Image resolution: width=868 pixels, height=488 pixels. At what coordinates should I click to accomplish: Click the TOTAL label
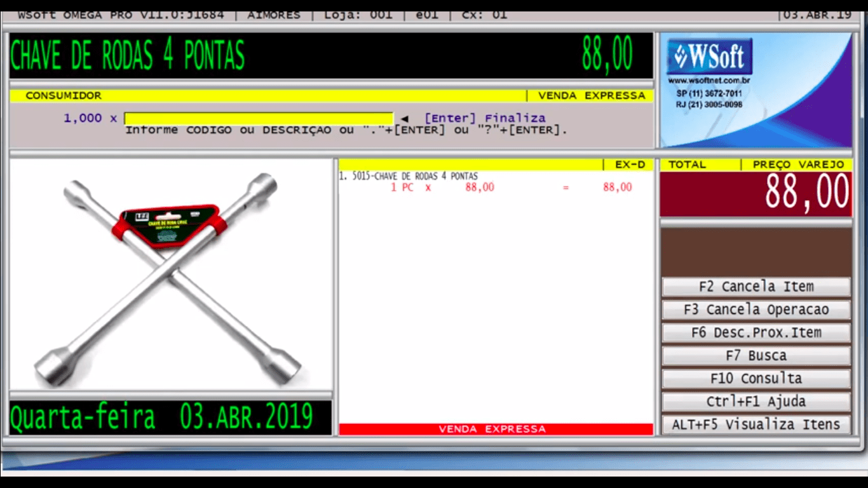tap(687, 165)
